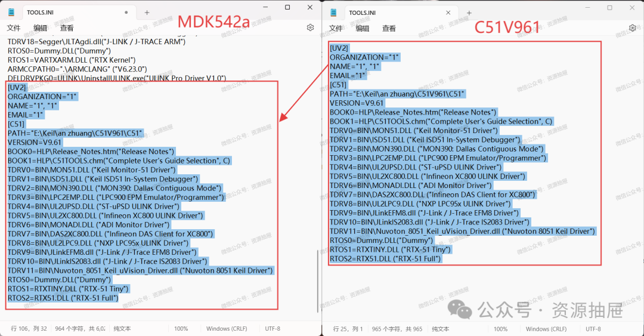
Task: Click Notepad app icon in left window
Action: pos(11,13)
